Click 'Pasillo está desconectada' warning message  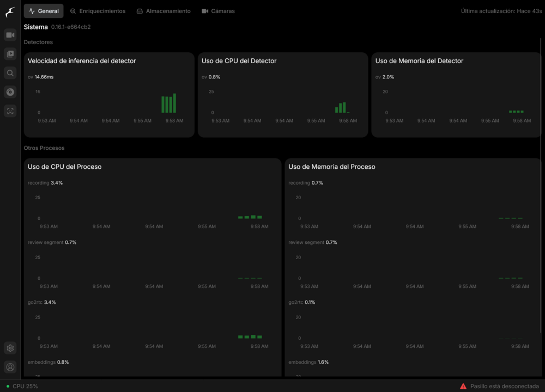504,386
